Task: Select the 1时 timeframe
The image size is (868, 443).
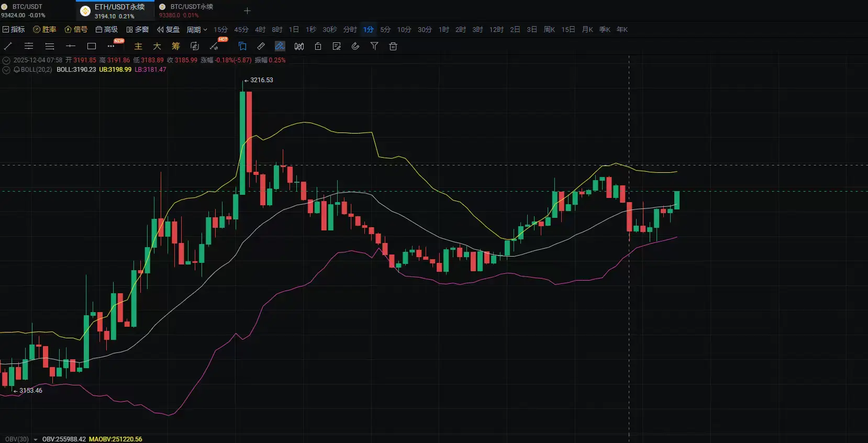Action: pos(444,30)
